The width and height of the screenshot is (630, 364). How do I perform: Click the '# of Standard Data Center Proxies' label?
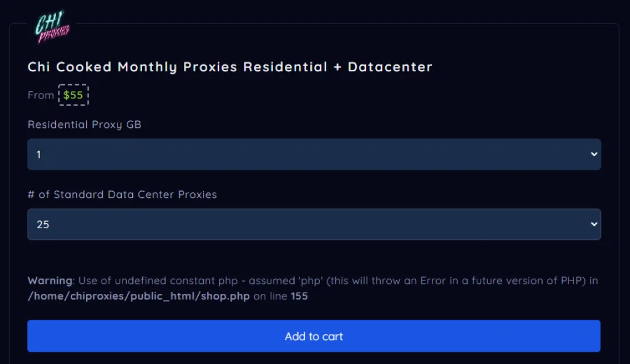[x=122, y=194]
